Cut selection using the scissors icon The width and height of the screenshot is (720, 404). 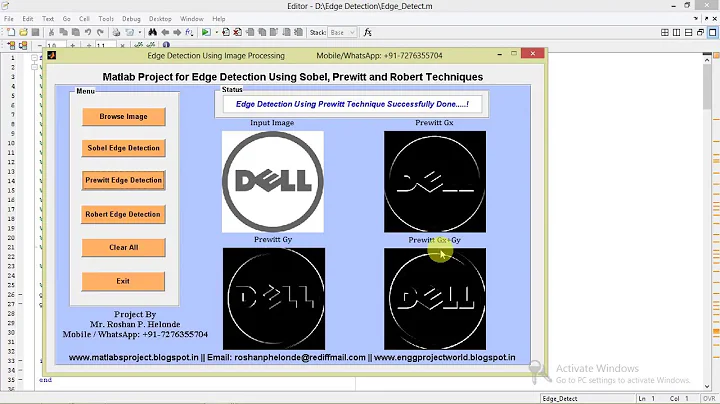tap(51, 32)
